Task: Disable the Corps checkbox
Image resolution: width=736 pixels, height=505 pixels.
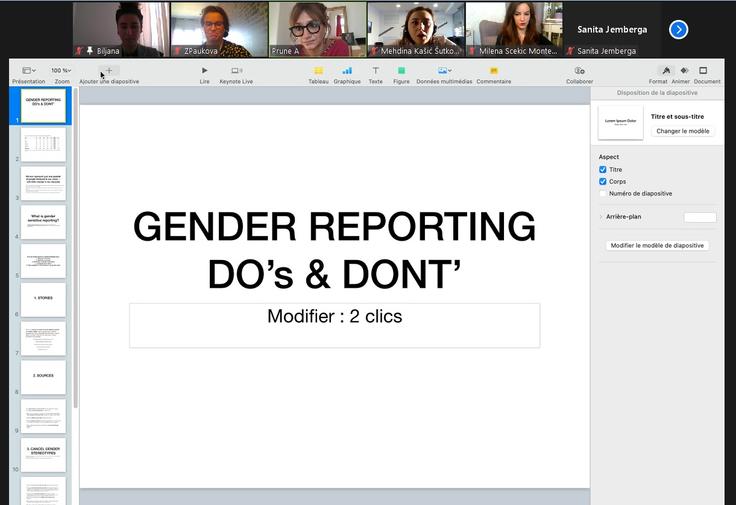Action: click(603, 182)
